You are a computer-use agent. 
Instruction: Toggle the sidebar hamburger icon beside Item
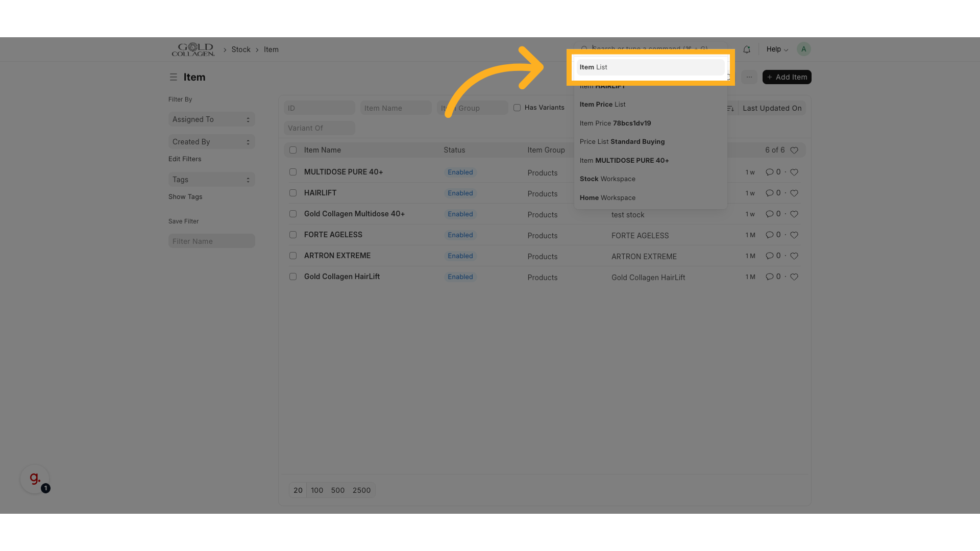click(174, 77)
